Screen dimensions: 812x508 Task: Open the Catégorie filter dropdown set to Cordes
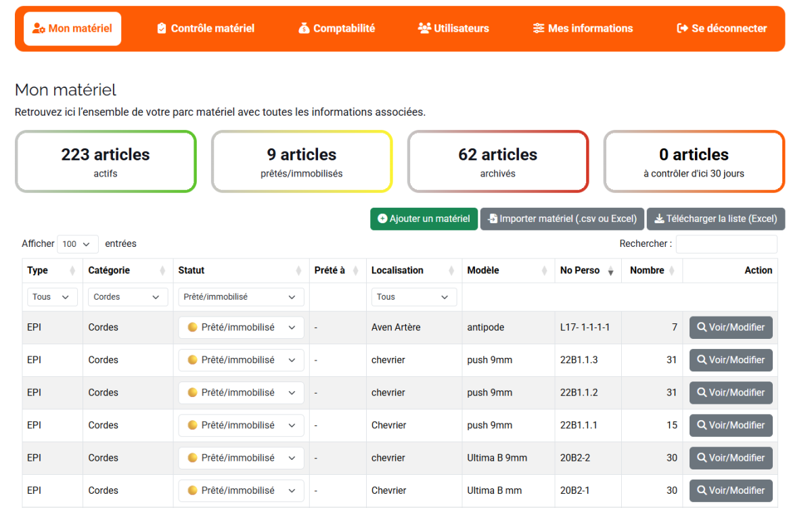pyautogui.click(x=127, y=297)
